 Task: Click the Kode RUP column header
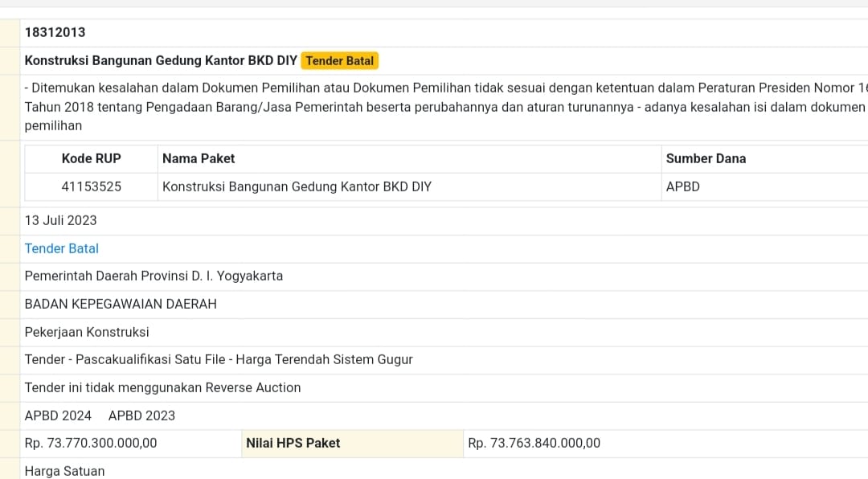92,158
